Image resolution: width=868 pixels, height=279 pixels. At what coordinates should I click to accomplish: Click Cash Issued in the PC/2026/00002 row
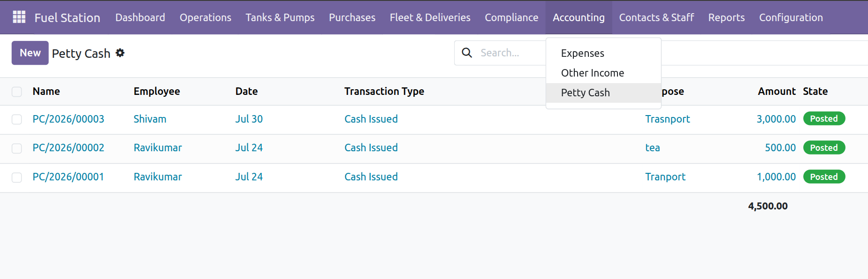(x=371, y=147)
